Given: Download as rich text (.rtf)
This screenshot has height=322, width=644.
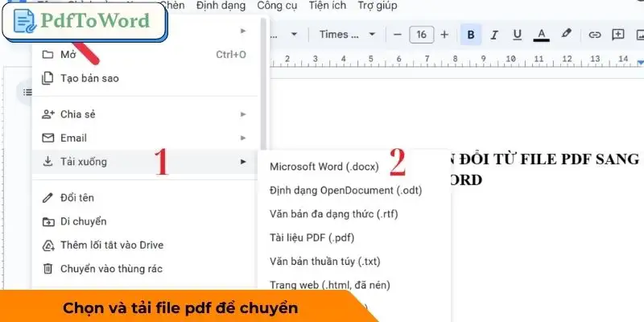Looking at the screenshot, I should click(x=353, y=214).
